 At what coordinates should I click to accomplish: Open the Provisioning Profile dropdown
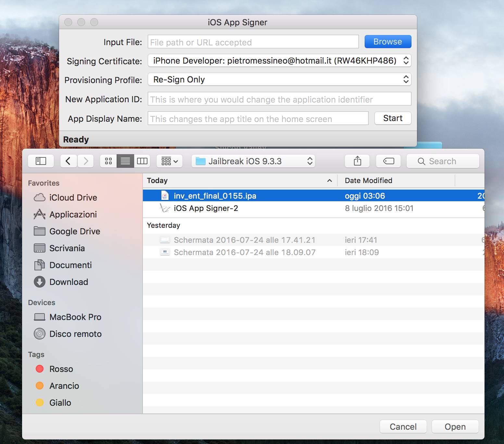click(x=279, y=80)
